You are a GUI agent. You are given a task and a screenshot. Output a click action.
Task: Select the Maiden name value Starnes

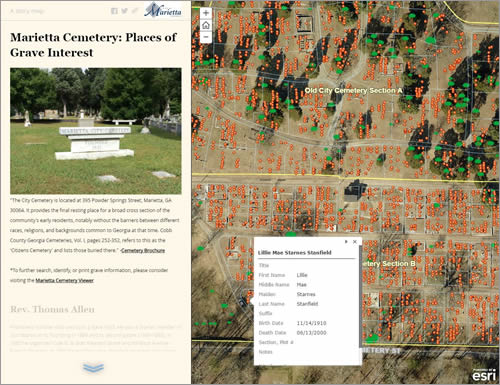click(x=306, y=294)
